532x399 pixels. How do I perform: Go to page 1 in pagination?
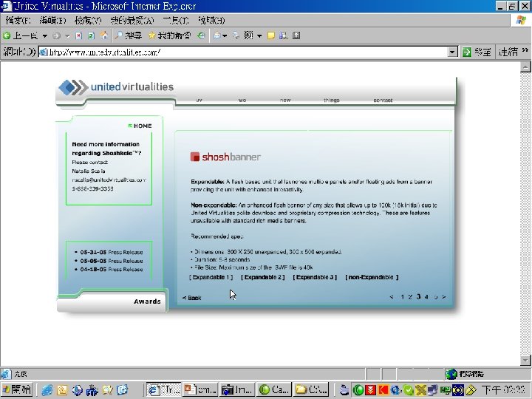click(x=403, y=297)
